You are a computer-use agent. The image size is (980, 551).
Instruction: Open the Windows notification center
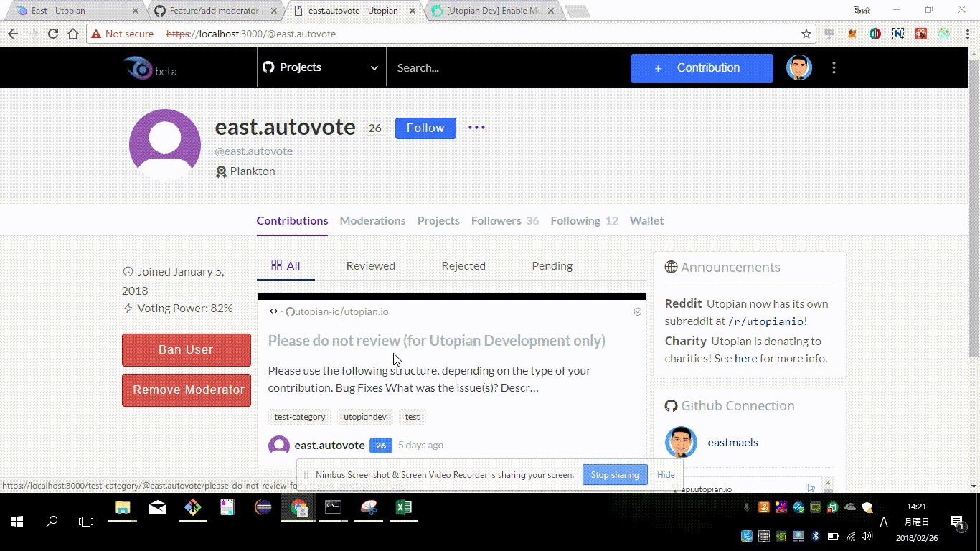957,522
